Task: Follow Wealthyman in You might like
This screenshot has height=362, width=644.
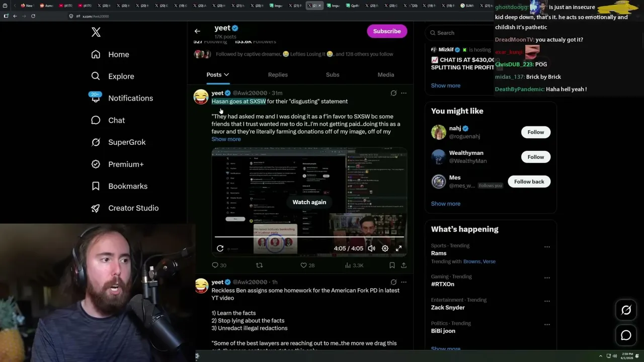Action: (x=536, y=157)
